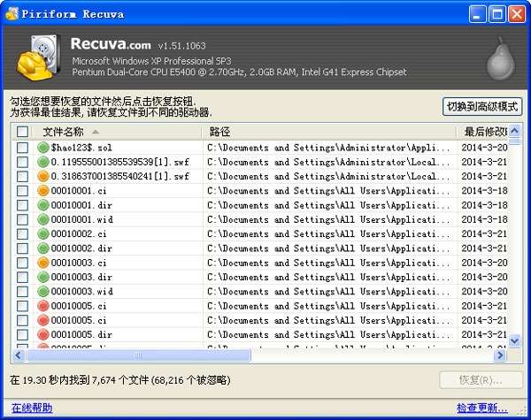Enable the checkbox for 00010003.dir

click(x=22, y=277)
